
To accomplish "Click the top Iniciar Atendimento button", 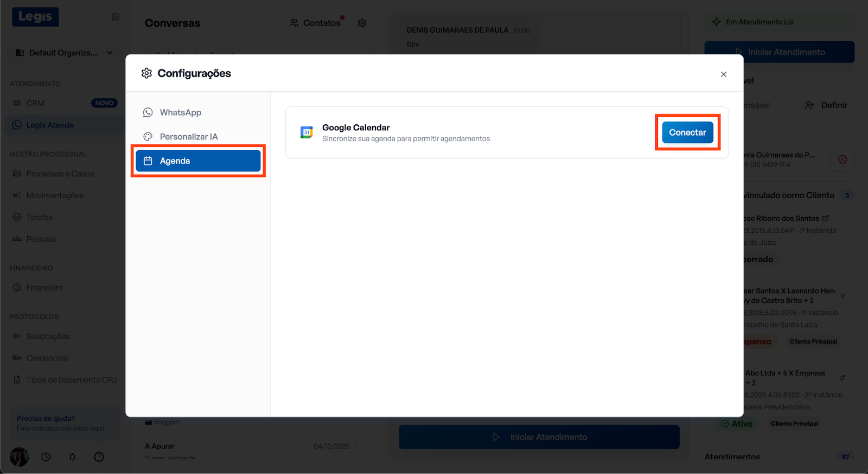I will pyautogui.click(x=780, y=52).
